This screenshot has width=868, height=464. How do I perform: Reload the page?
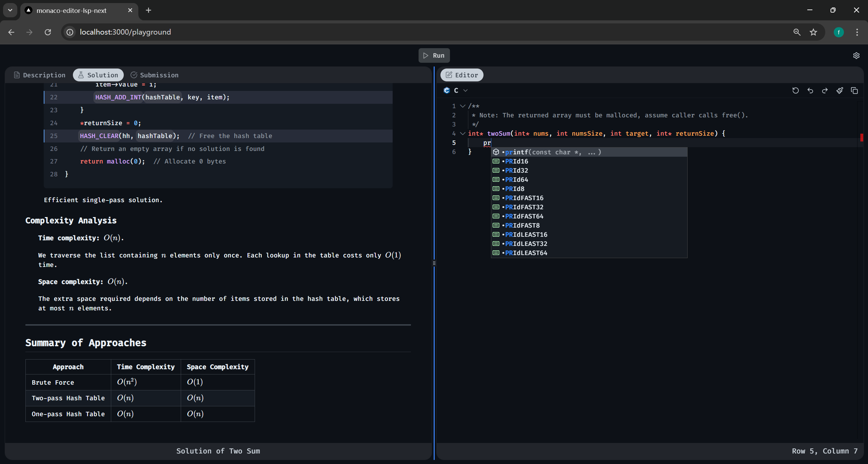(x=48, y=32)
